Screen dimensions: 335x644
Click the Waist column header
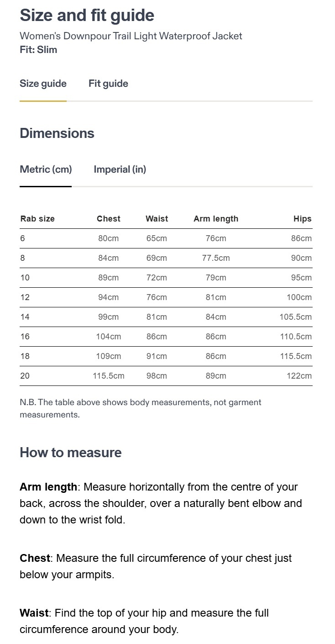click(157, 219)
